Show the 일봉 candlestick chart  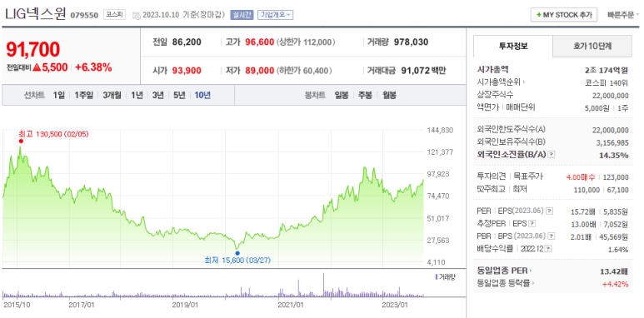pos(342,96)
